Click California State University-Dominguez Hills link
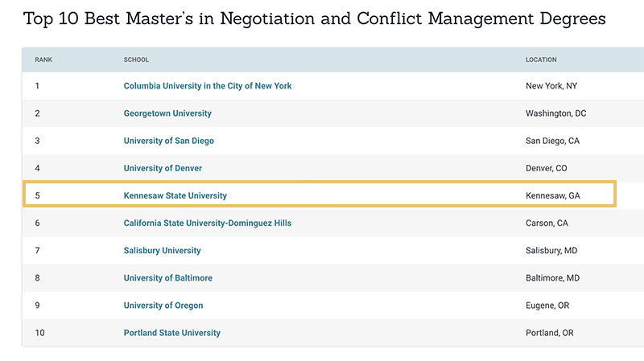The width and height of the screenshot is (644, 361). coord(208,223)
